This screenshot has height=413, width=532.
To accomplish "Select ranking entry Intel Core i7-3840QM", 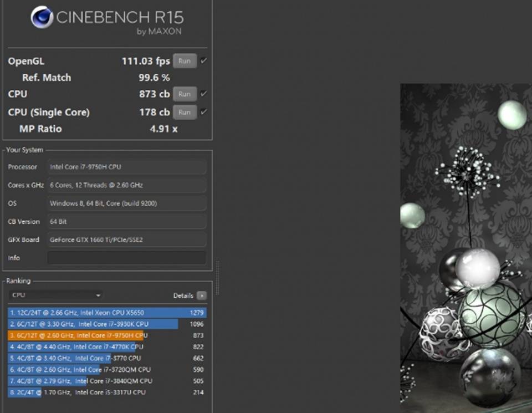I will point(107,381).
